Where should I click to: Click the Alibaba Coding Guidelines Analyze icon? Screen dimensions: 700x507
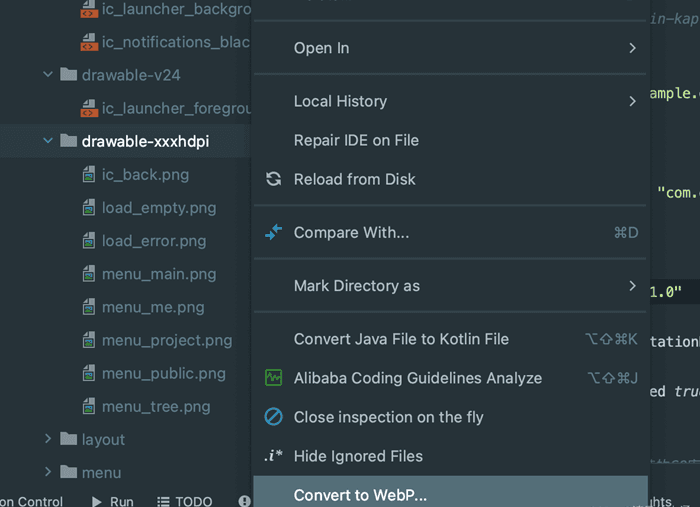click(273, 378)
